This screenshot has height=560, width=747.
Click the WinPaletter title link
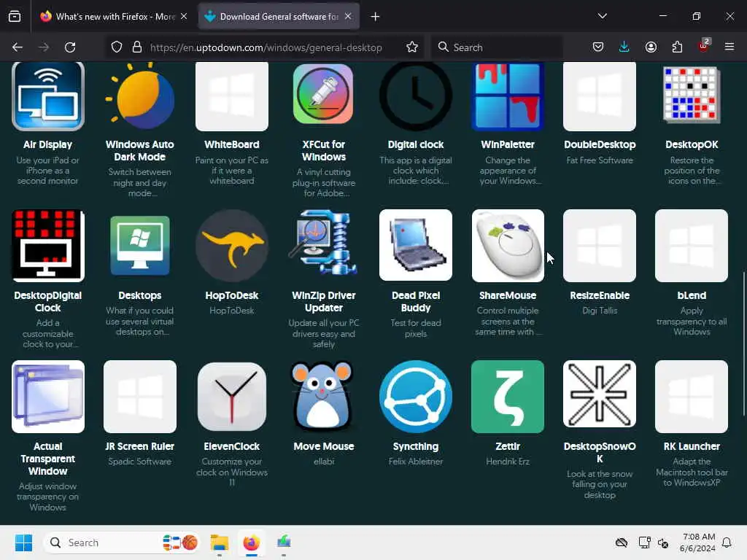[x=508, y=144]
